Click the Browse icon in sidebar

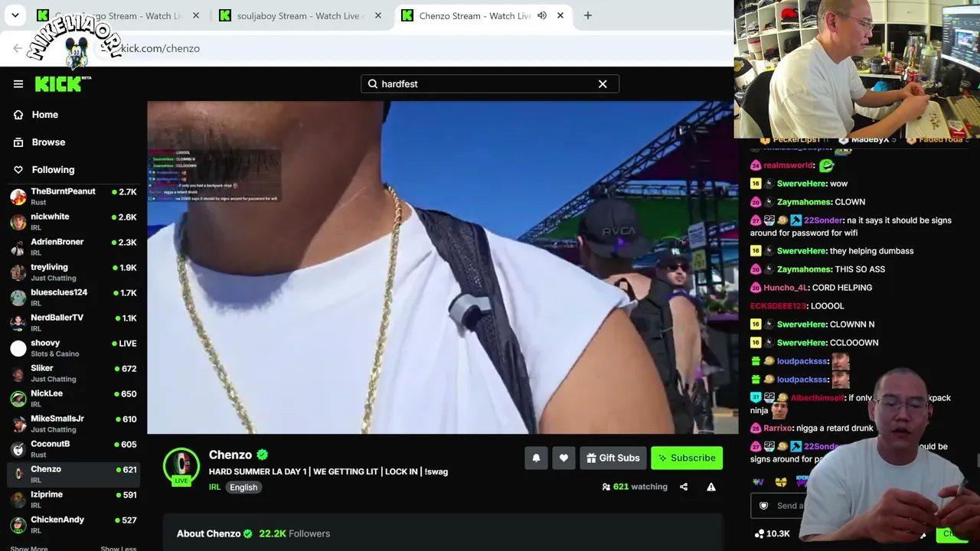18,142
